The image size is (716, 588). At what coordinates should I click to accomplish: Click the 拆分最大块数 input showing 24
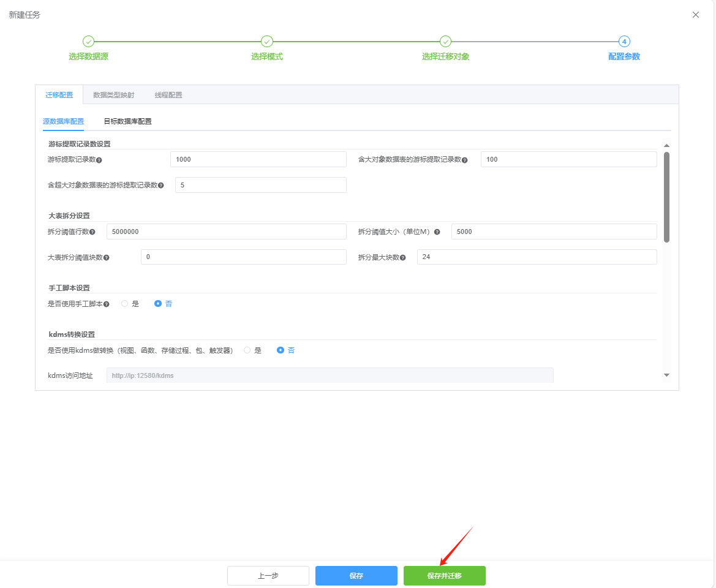(x=537, y=257)
